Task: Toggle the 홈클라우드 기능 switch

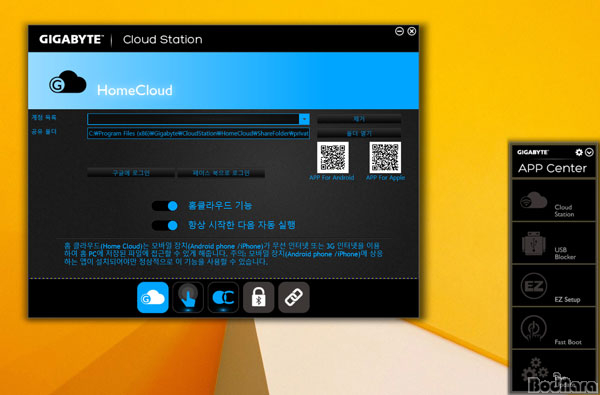Action: click(x=165, y=206)
